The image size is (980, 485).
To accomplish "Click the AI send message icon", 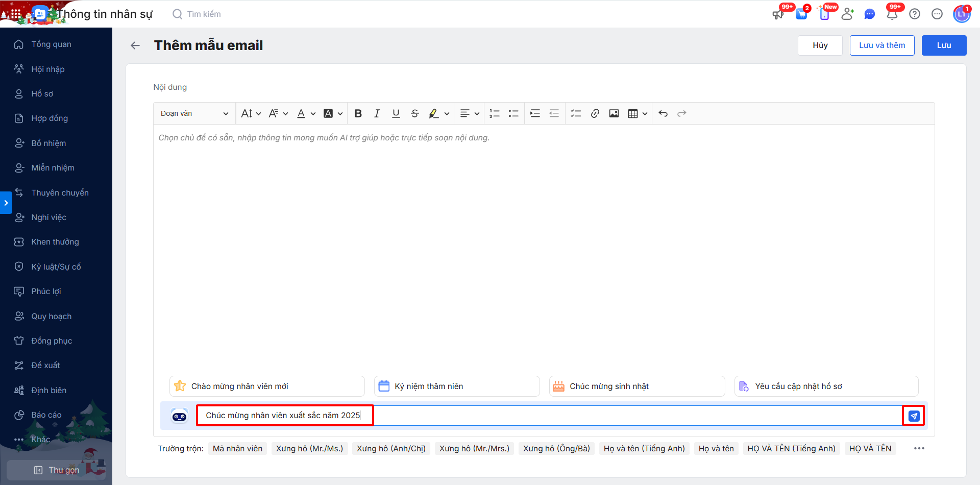I will (x=914, y=416).
